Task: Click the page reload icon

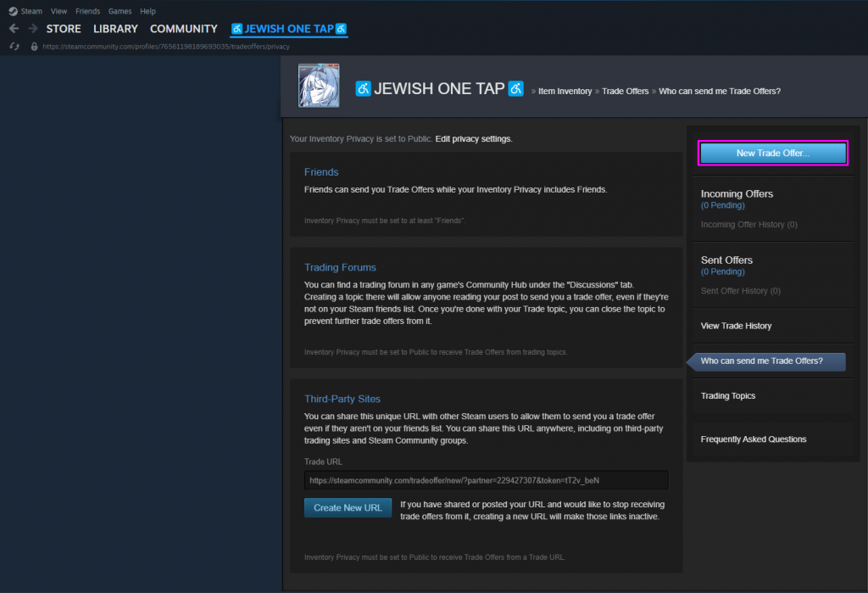Action: click(x=14, y=47)
